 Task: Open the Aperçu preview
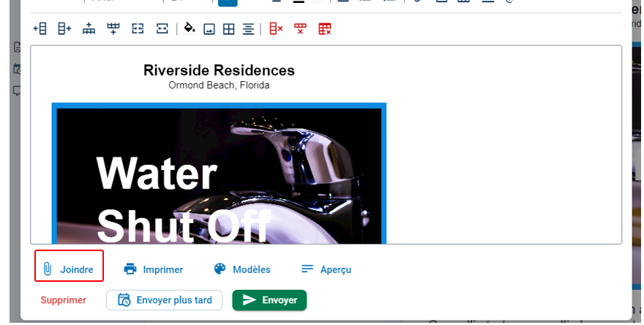pos(326,269)
